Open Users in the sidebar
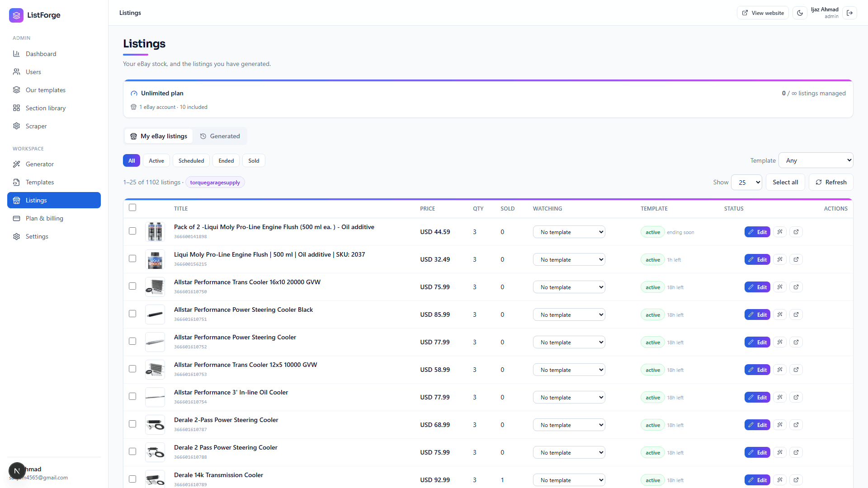Screen dimensions: 868x488 pyautogui.click(x=54, y=72)
